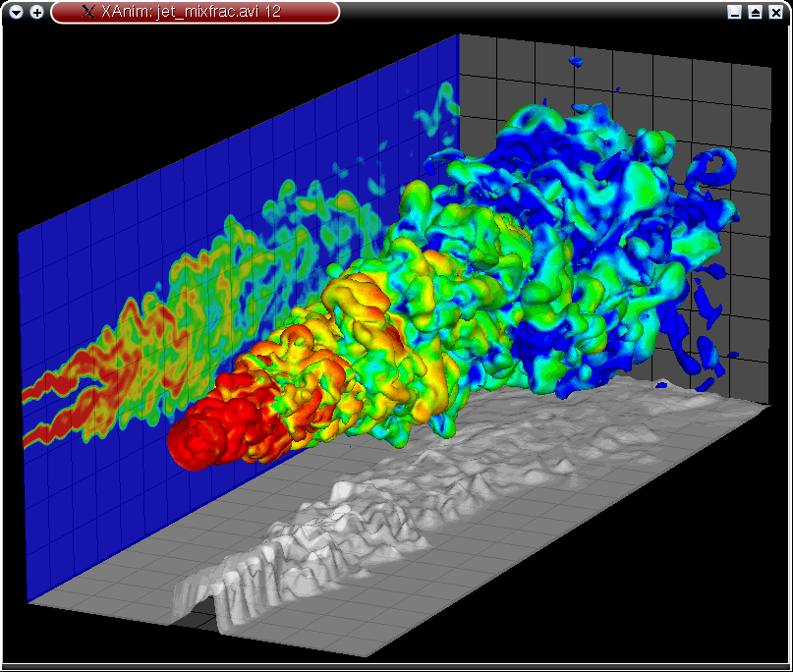Viewport: 793px width, 672px height.
Task: Click the small blue blob atop back wall
Action: pos(576,62)
